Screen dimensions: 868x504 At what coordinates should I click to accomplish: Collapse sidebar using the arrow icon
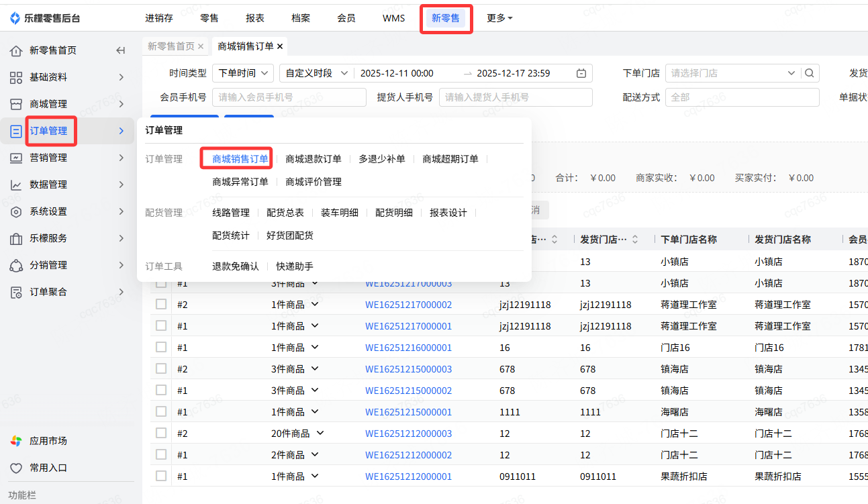[121, 50]
